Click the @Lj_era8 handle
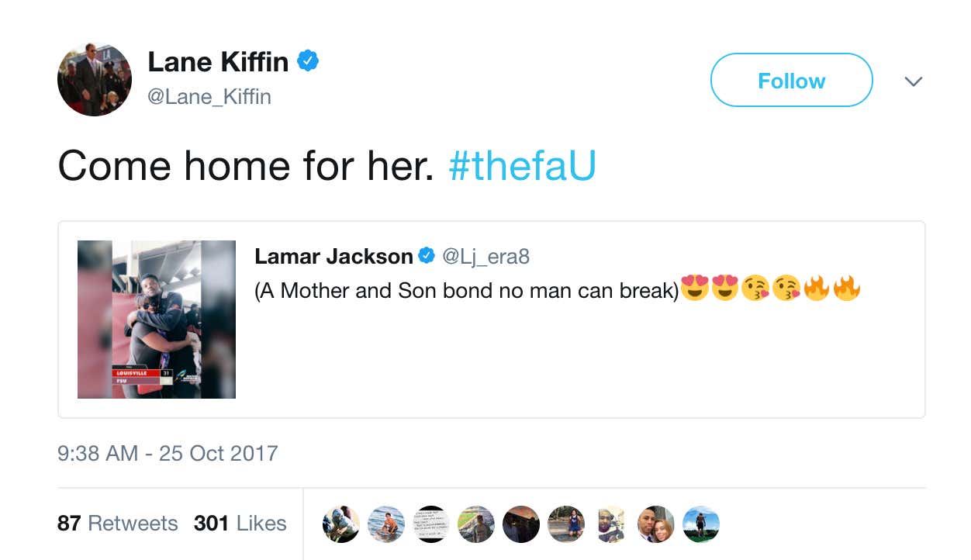 [485, 257]
